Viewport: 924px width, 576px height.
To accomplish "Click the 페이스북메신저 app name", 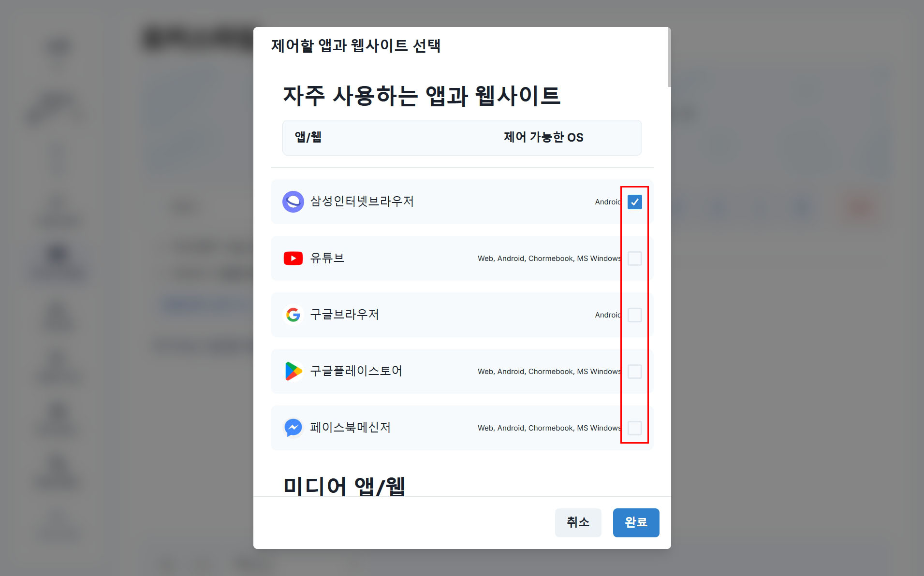I will (x=350, y=428).
